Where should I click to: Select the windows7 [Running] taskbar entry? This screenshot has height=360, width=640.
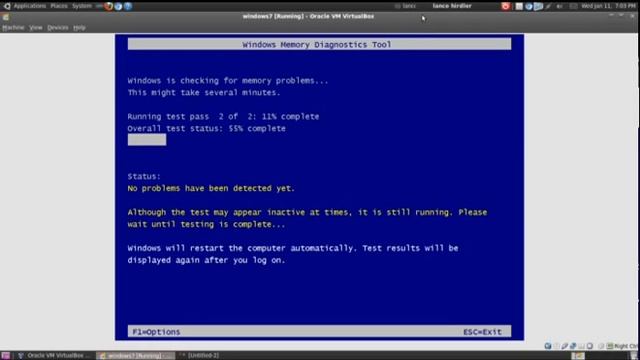pyautogui.click(x=136, y=356)
